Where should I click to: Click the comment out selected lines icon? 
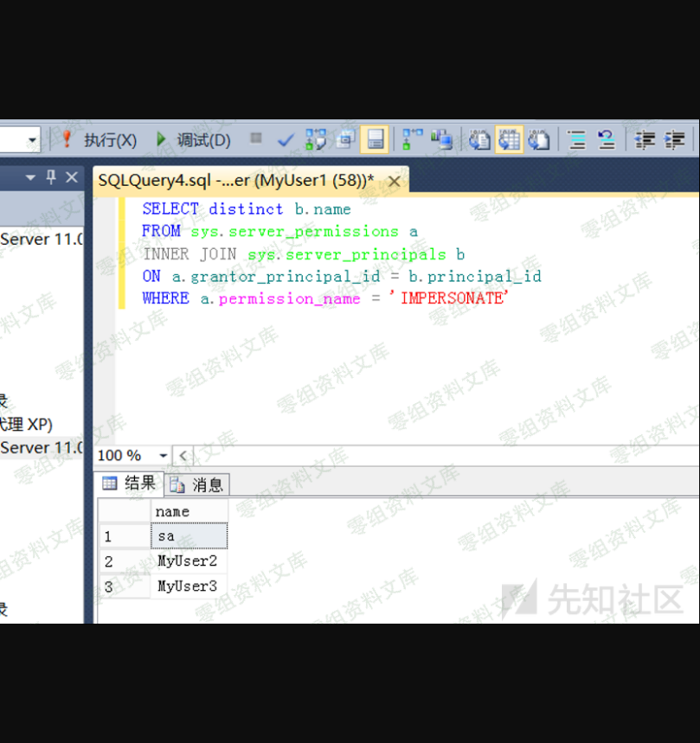coord(577,140)
